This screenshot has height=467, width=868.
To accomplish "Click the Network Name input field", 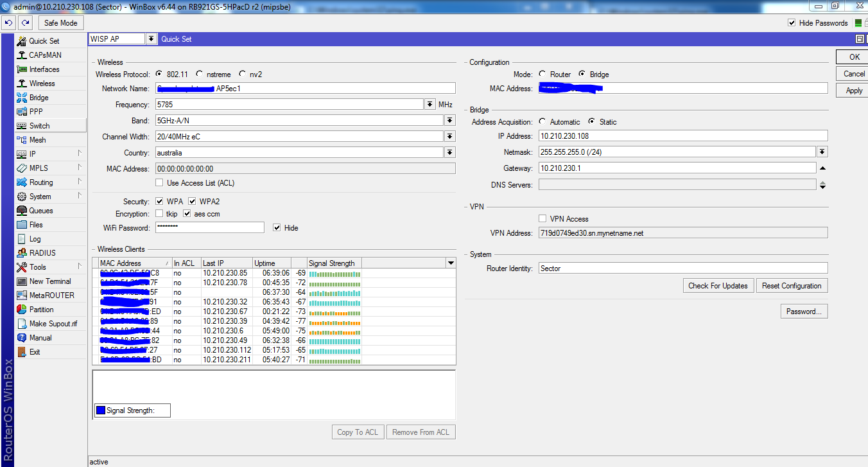I will point(305,88).
